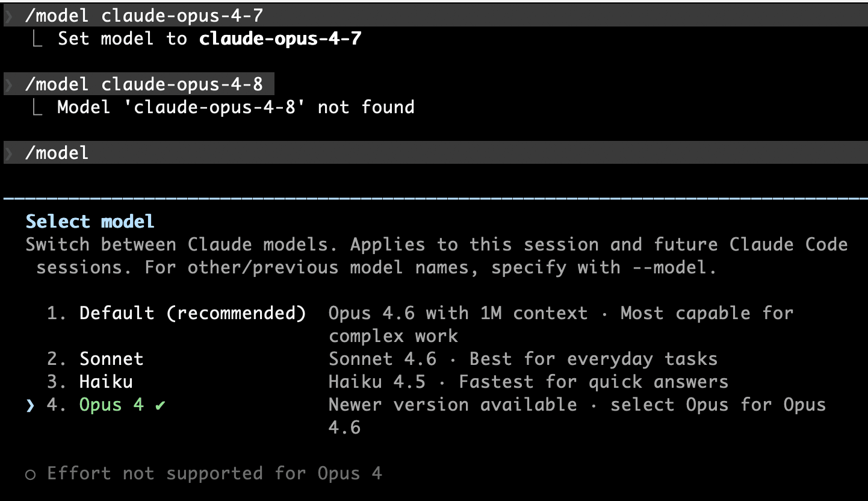868x501 pixels.
Task: Click the Opus 4.6 with 1M context description
Action: tap(560, 314)
